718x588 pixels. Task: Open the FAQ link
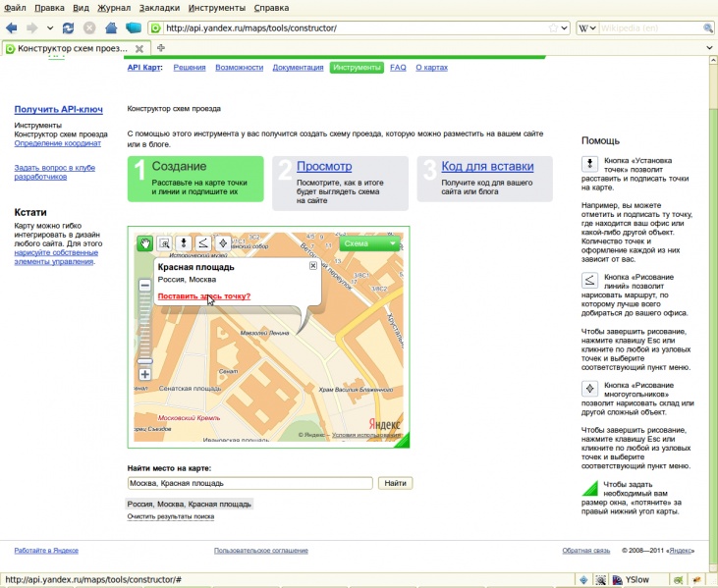[x=398, y=68]
